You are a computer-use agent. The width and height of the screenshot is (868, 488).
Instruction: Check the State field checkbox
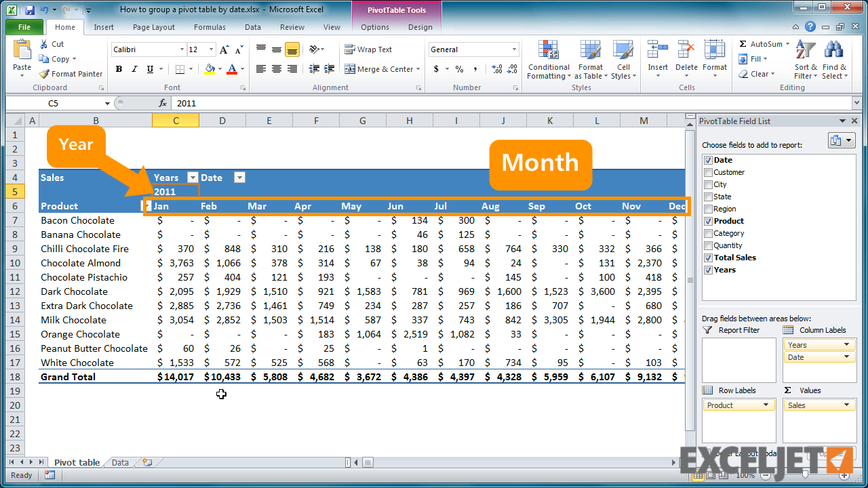point(708,197)
